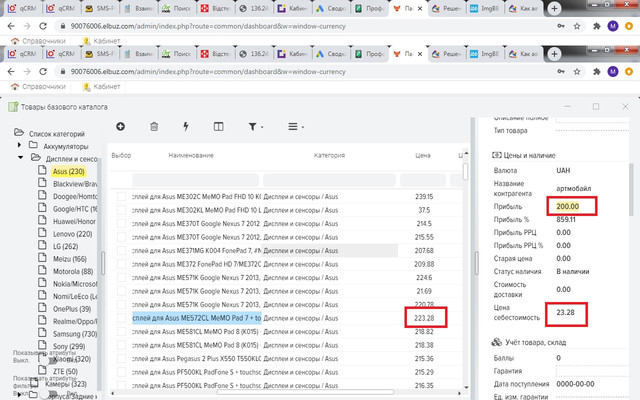Select the Asus ME572CL MeMO Pad 7 product name
The width and height of the screenshot is (640, 400).
197,318
